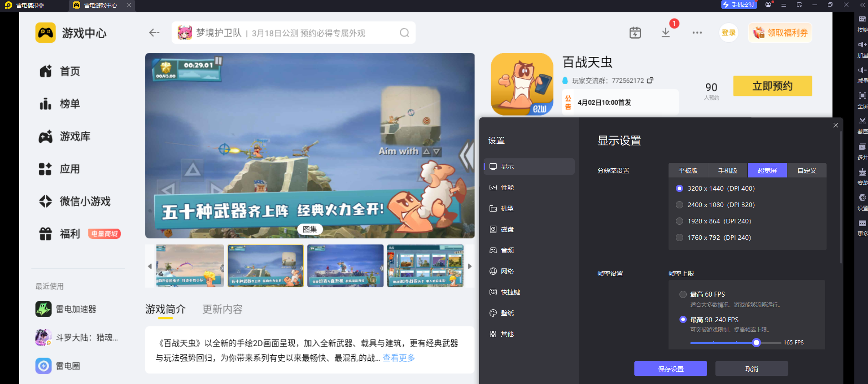
Task: Switch to 超宽屏 resolution tab
Action: click(767, 170)
